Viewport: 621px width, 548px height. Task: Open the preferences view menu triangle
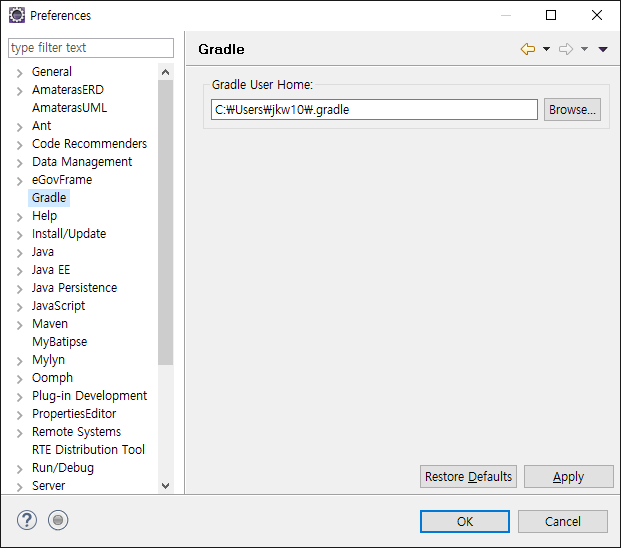coord(603,49)
